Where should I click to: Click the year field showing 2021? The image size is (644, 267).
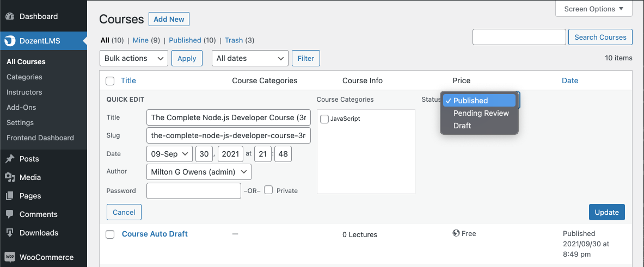tap(230, 154)
